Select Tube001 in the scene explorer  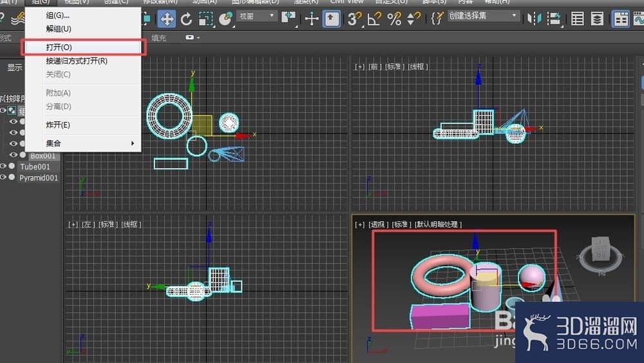tap(35, 167)
